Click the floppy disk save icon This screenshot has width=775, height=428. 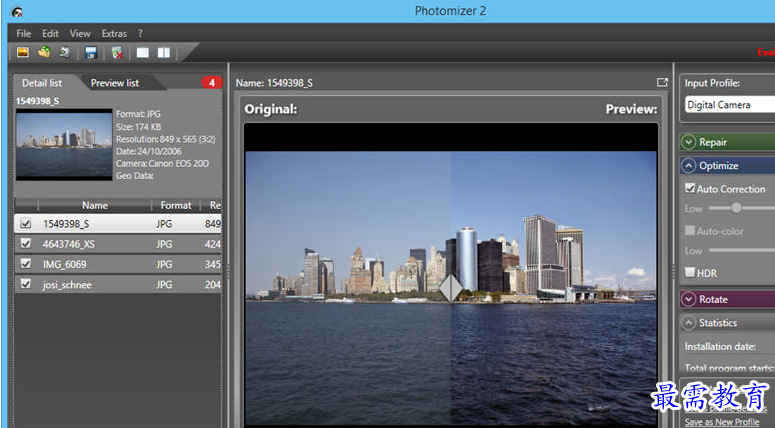[91, 52]
